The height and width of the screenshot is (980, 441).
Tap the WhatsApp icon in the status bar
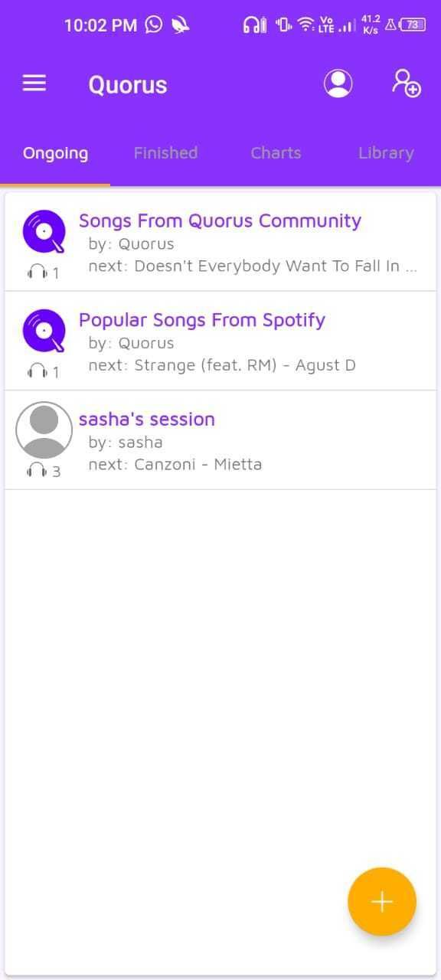pyautogui.click(x=152, y=24)
